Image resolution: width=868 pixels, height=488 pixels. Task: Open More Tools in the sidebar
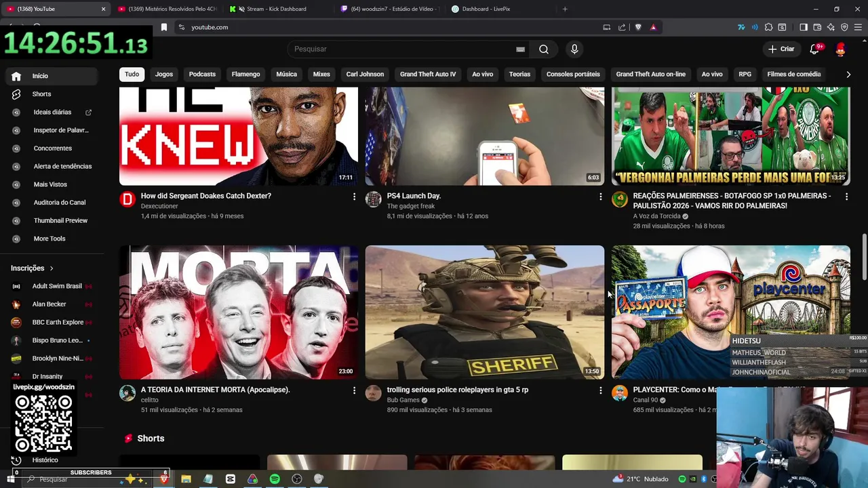click(x=53, y=239)
